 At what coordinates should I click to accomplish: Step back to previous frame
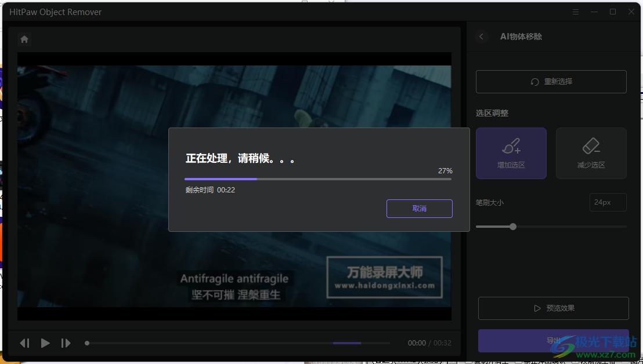click(24, 343)
